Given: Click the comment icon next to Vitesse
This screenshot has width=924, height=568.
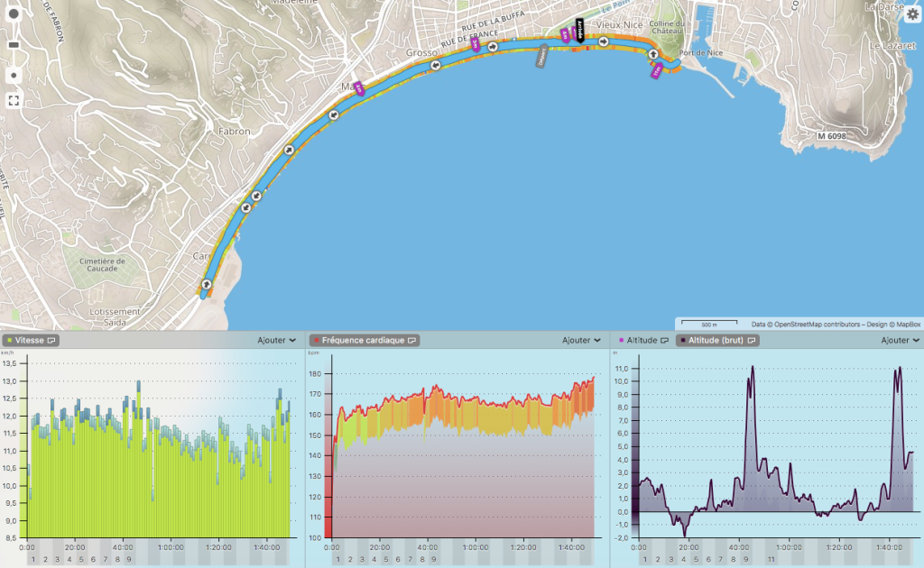Looking at the screenshot, I should [51, 341].
